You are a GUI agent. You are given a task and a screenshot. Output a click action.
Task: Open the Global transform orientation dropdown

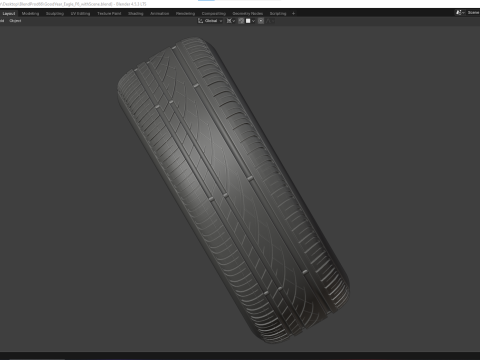tap(210, 21)
